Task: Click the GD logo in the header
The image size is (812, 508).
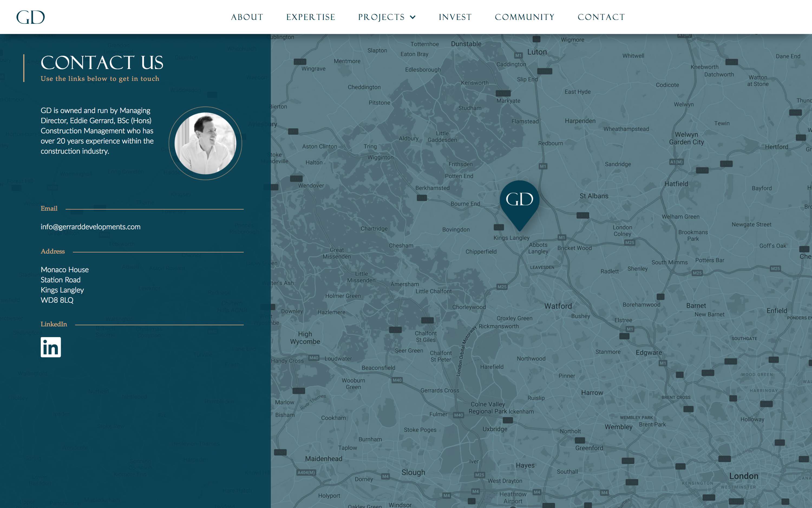Action: [x=31, y=17]
